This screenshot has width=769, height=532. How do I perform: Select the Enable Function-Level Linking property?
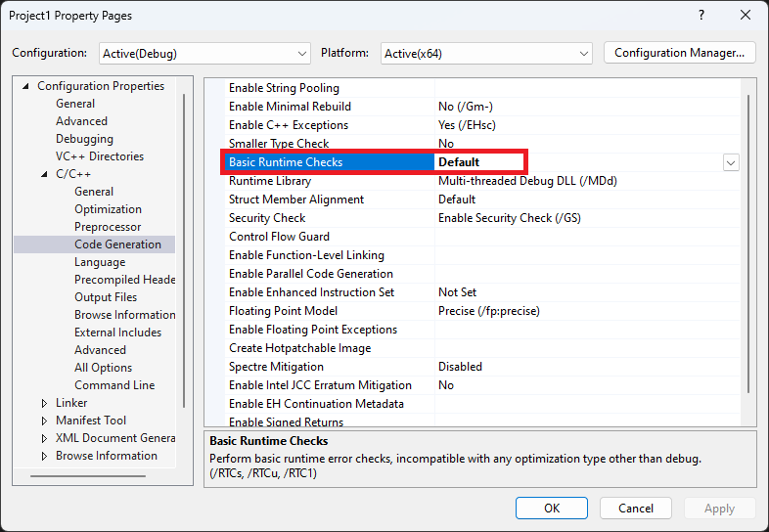click(306, 255)
